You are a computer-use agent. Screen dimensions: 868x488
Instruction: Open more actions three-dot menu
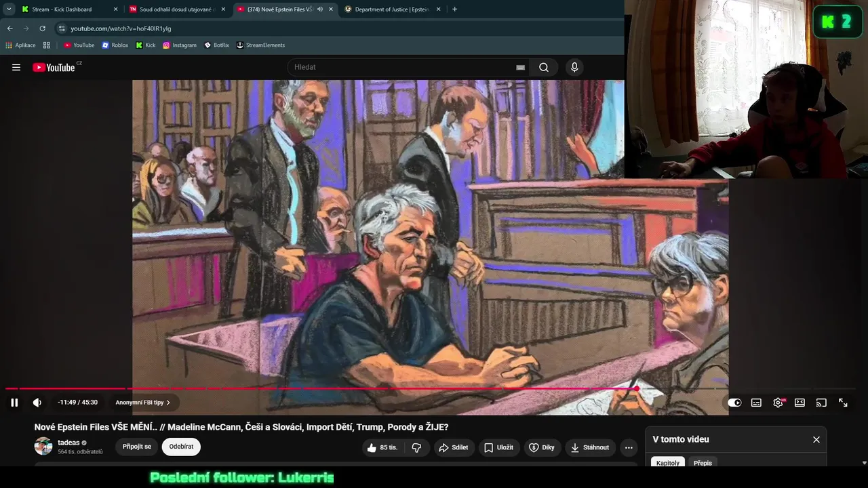click(x=629, y=447)
